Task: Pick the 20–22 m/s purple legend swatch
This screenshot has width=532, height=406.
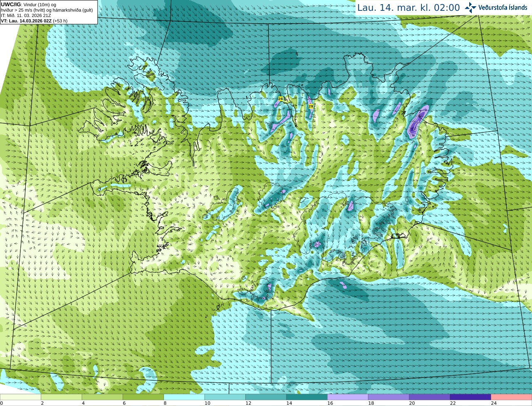Action: point(430,397)
